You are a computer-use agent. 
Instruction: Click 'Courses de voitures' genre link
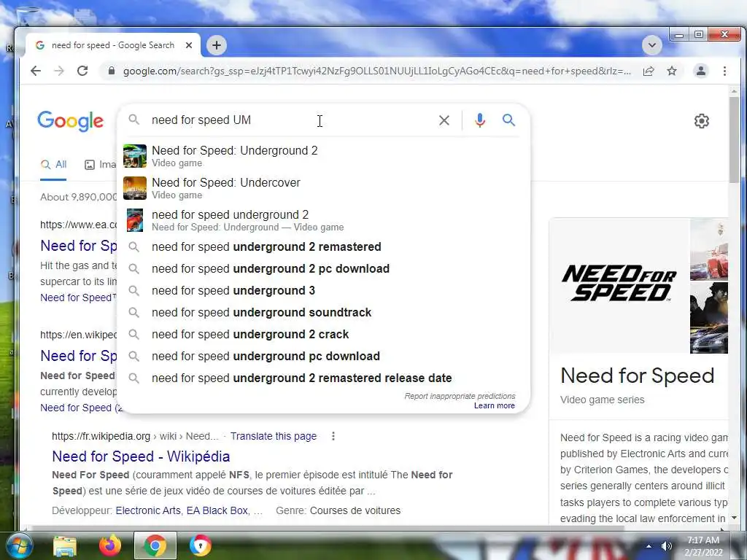click(355, 510)
